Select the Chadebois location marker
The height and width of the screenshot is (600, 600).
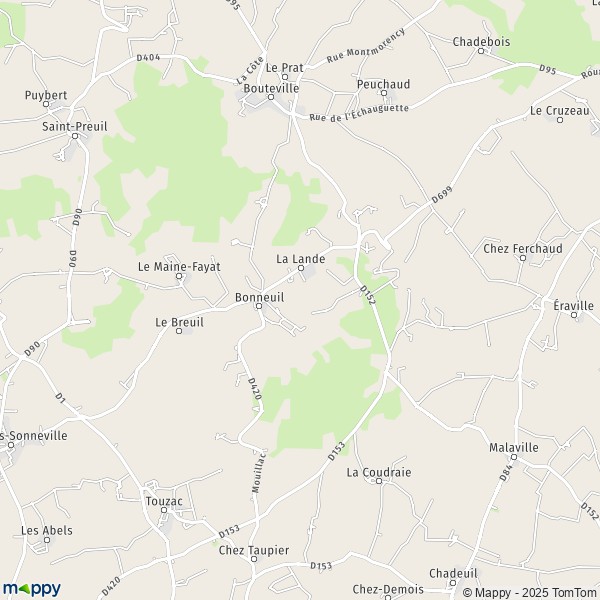(x=481, y=51)
